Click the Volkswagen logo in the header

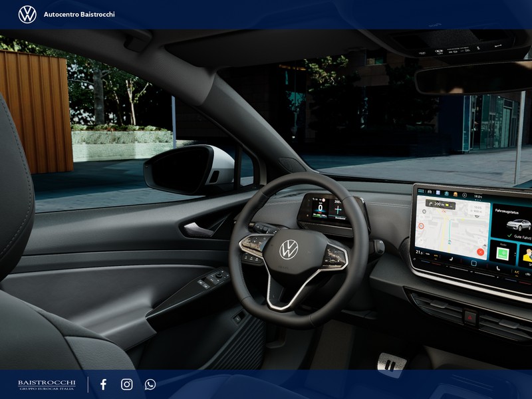(x=27, y=15)
